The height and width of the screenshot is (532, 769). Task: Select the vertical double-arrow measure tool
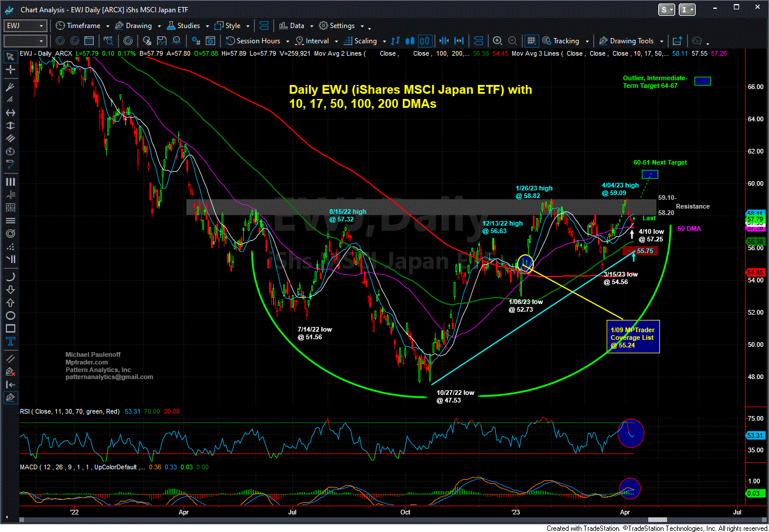(11, 125)
